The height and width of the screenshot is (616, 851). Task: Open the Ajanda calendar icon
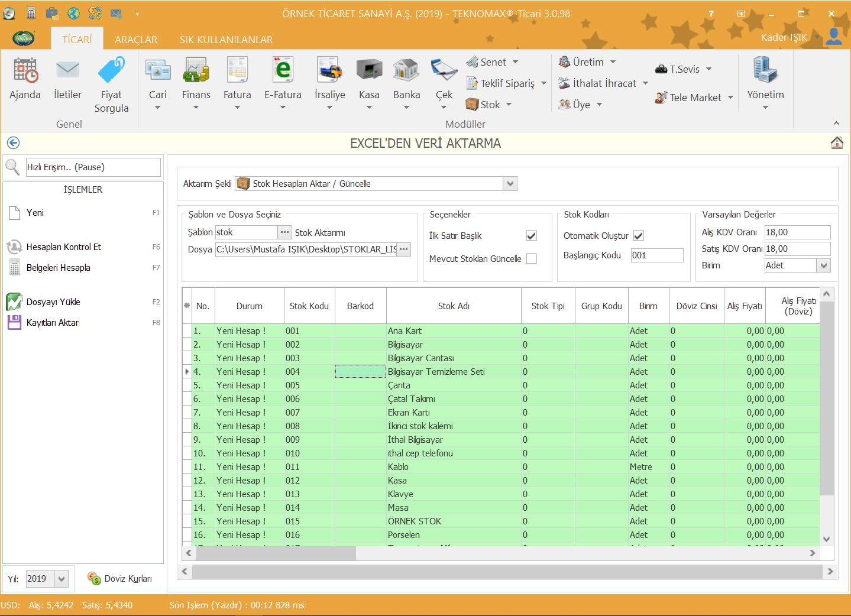[x=25, y=71]
